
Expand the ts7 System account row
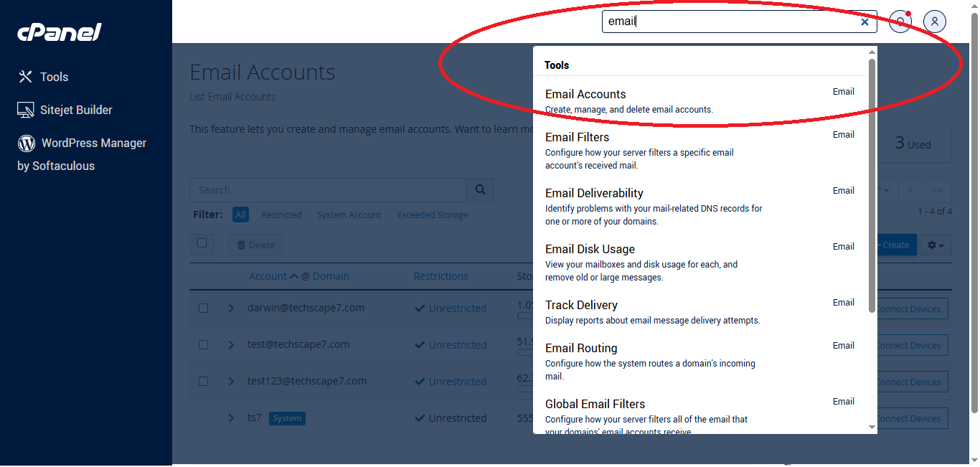[x=231, y=418]
